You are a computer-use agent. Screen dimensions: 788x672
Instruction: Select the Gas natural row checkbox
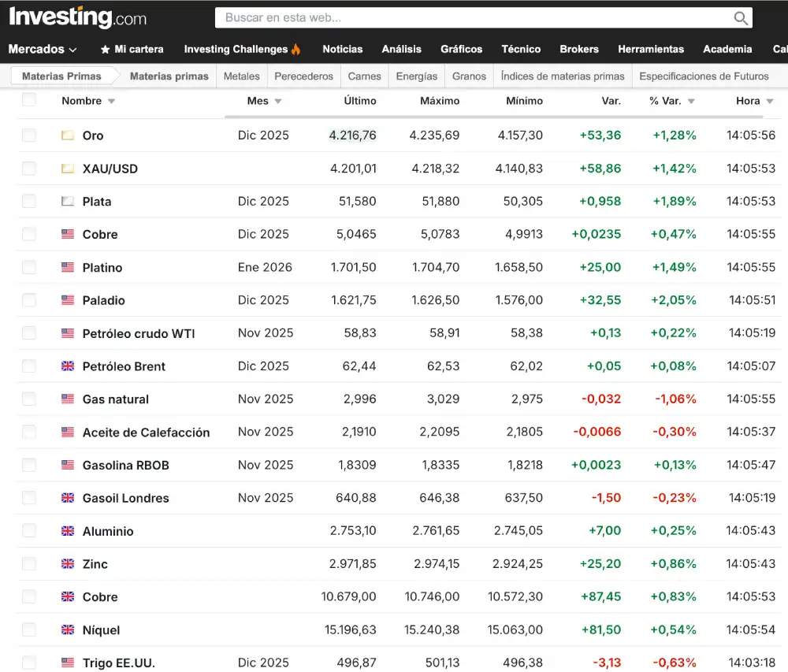click(x=29, y=399)
